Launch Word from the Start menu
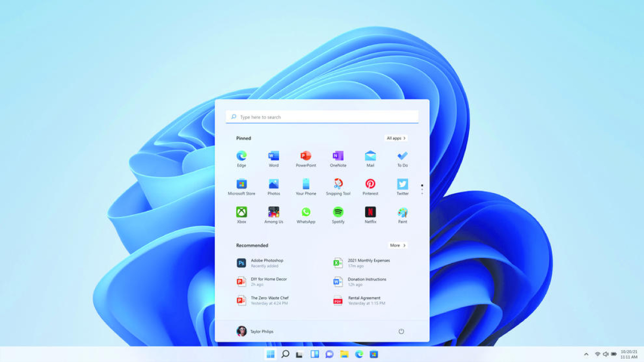Image resolution: width=644 pixels, height=362 pixels. click(273, 156)
